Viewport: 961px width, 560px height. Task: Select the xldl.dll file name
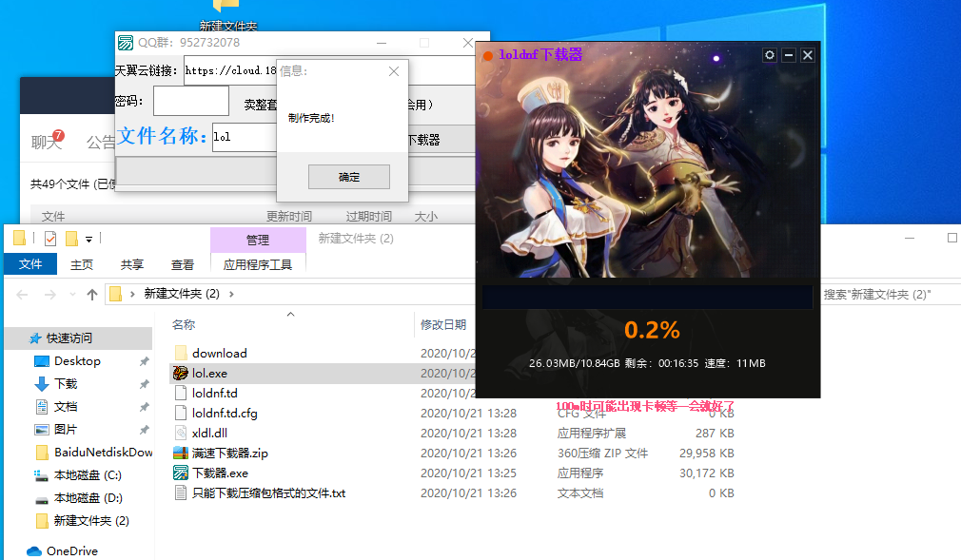209,434
